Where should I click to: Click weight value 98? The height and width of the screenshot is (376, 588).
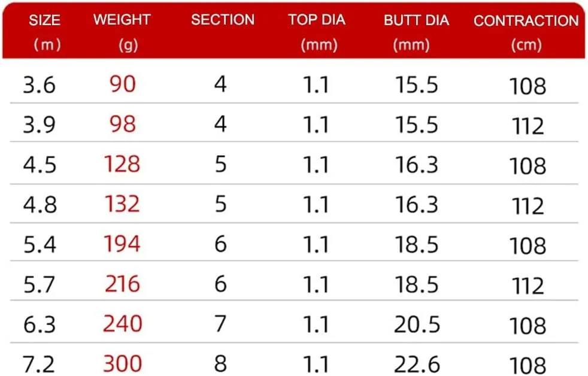[123, 124]
